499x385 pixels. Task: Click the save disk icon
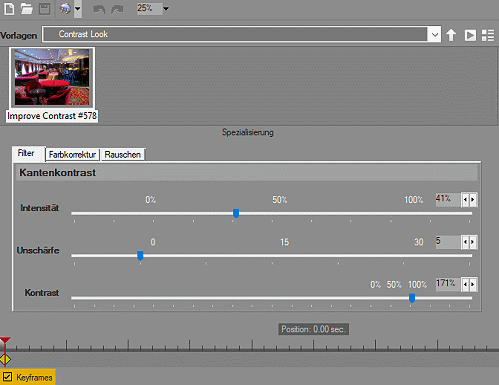click(x=45, y=9)
